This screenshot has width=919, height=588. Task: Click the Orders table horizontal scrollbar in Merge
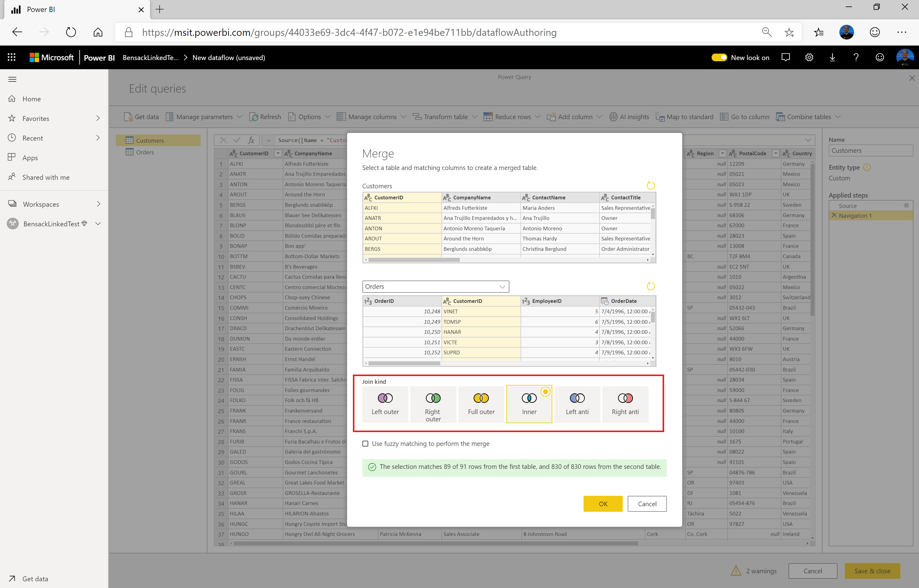click(404, 363)
